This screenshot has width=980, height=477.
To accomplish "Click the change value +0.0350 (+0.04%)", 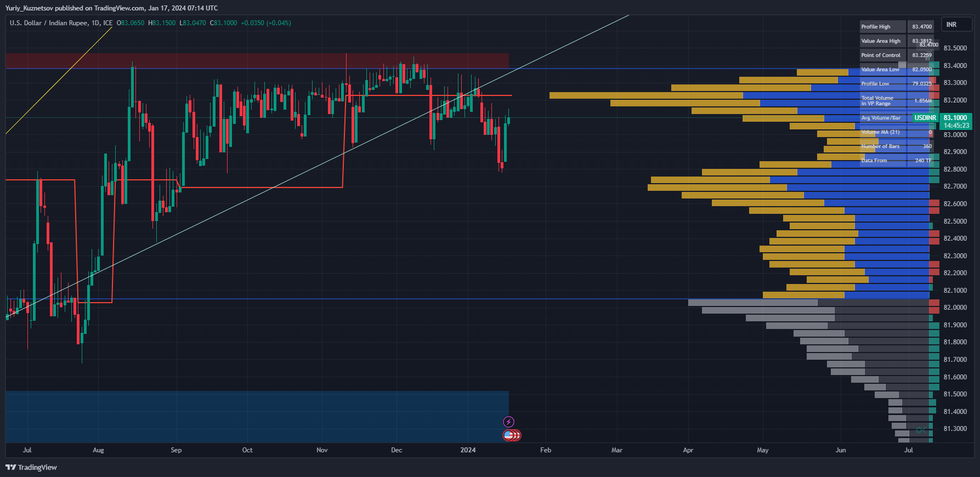I will [266, 23].
